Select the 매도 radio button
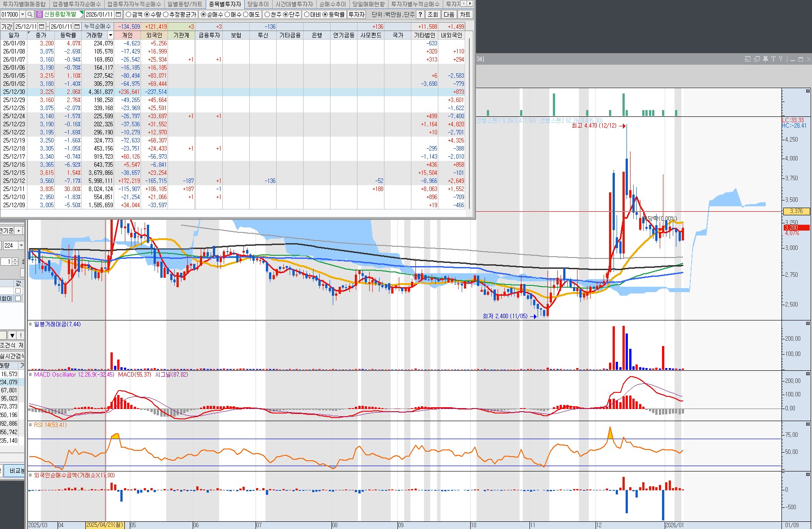 coord(246,14)
